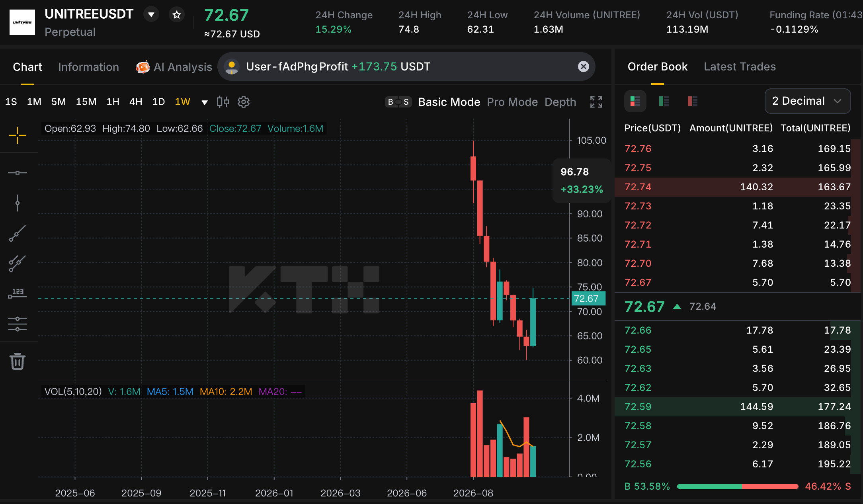
Task: Select the 1S timeframe
Action: pos(11,102)
